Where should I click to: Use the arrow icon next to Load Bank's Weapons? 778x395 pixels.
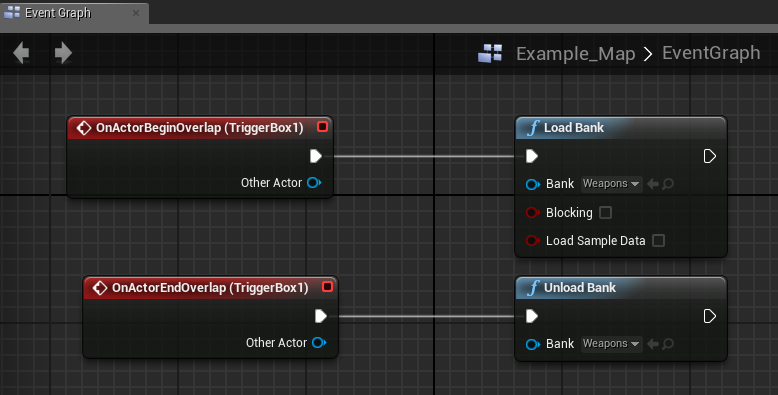(x=653, y=184)
